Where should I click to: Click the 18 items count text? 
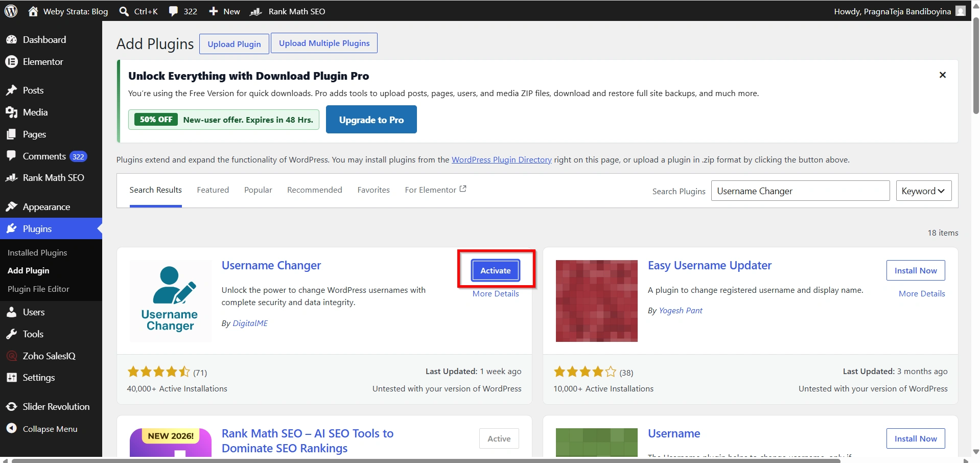[x=943, y=233]
